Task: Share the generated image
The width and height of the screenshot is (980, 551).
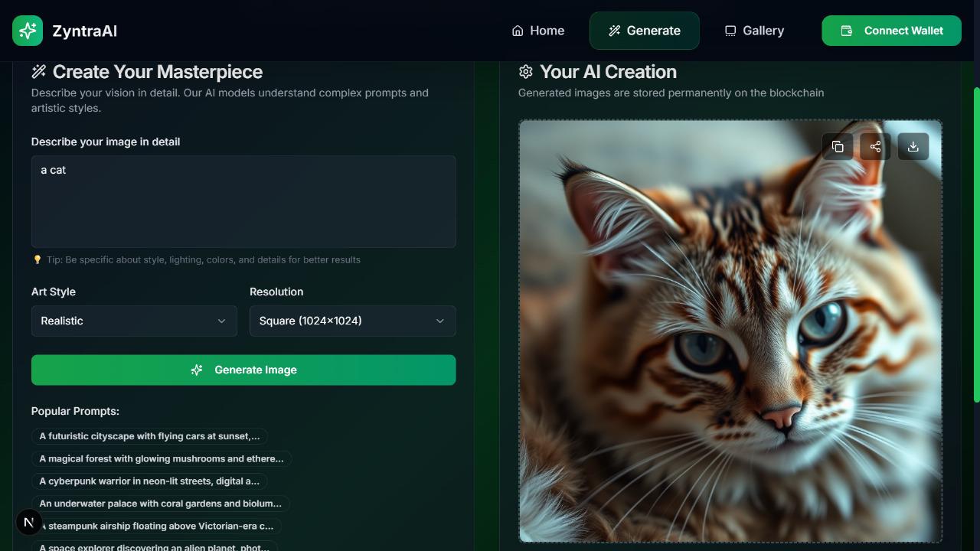Action: coord(875,147)
